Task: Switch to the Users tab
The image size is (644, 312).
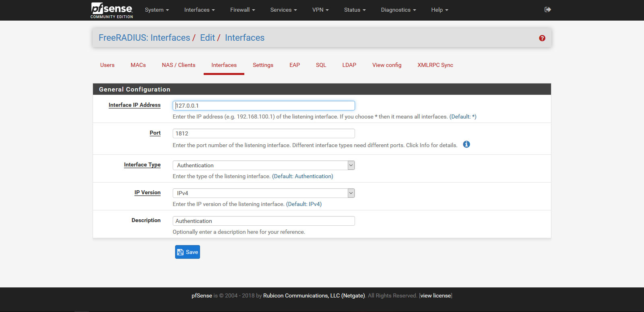Action: 107,65
